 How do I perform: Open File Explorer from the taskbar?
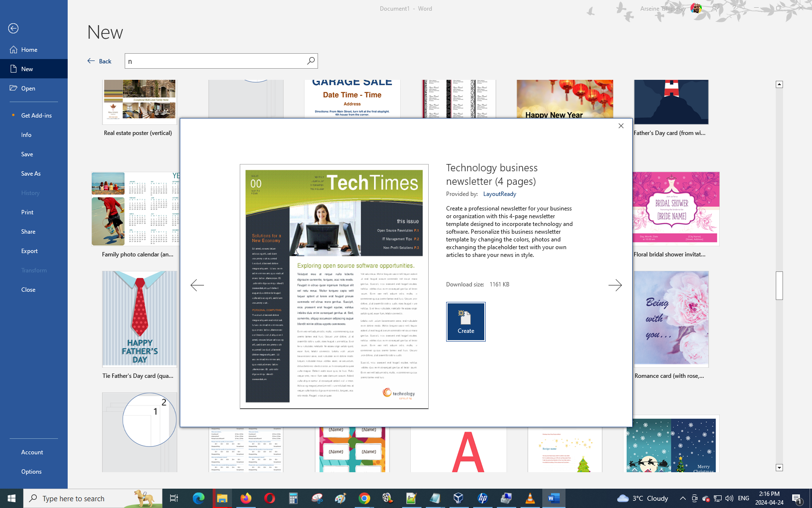click(x=222, y=498)
